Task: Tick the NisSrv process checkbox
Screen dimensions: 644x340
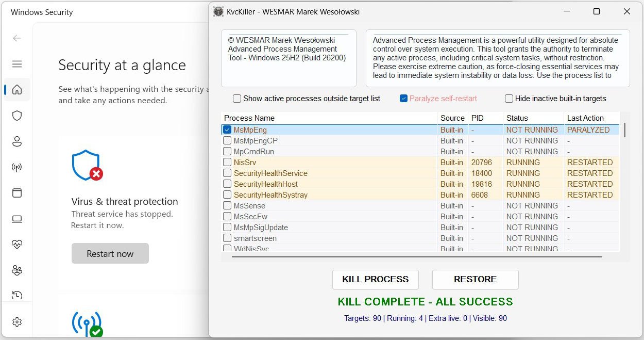Action: point(227,163)
